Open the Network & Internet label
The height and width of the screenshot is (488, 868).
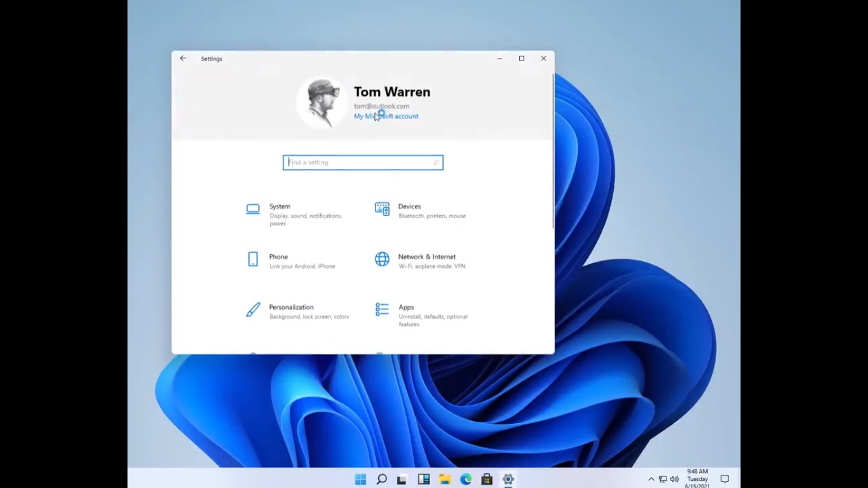427,257
